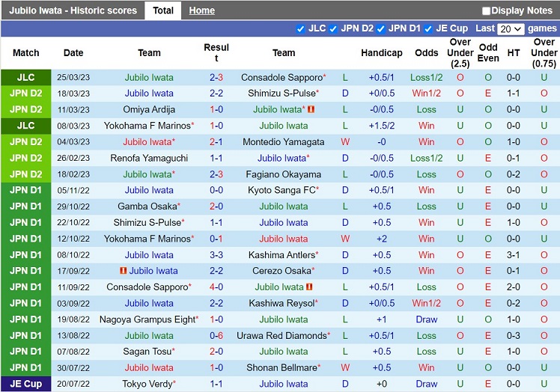Click red card icon in Consadole Sapporo 4-0 row

click(x=309, y=287)
